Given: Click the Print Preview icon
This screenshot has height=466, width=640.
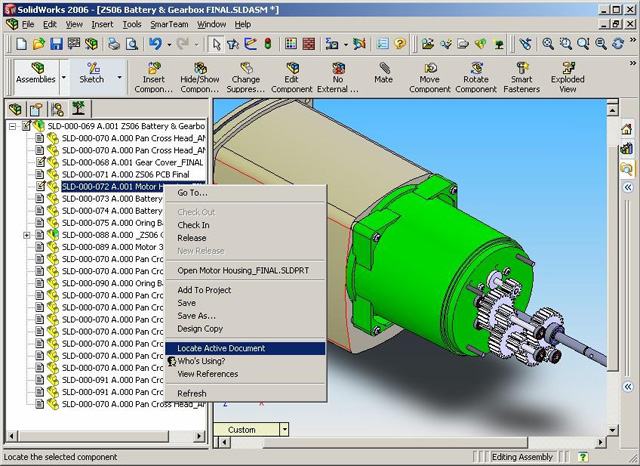Looking at the screenshot, I should (x=131, y=43).
